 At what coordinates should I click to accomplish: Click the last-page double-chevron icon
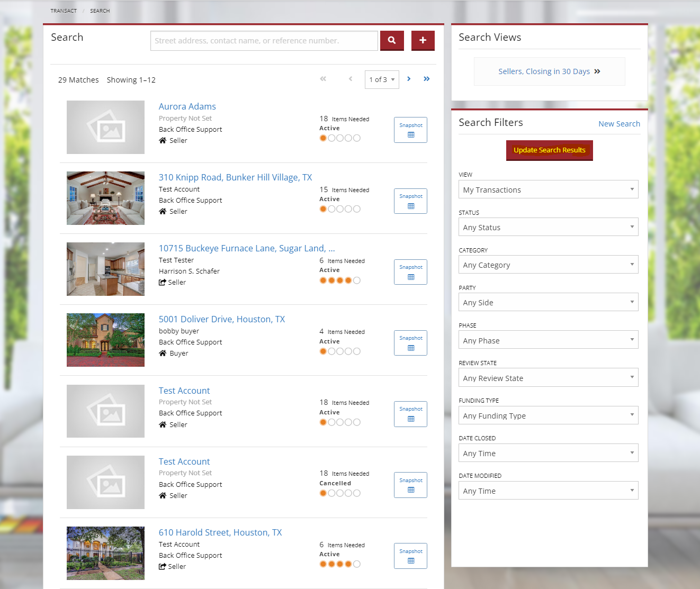[x=427, y=79]
